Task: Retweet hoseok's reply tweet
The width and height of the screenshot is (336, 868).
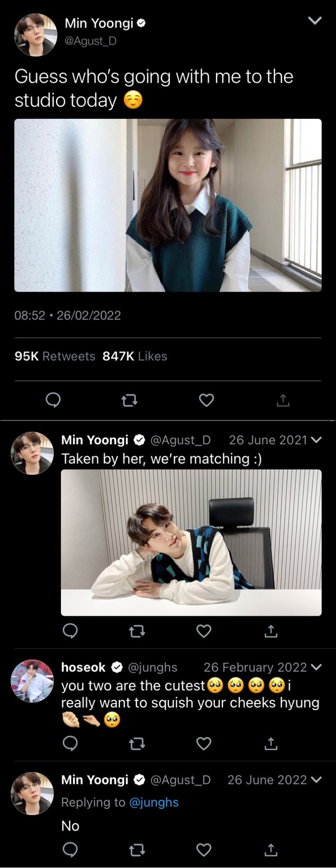Action: click(137, 743)
